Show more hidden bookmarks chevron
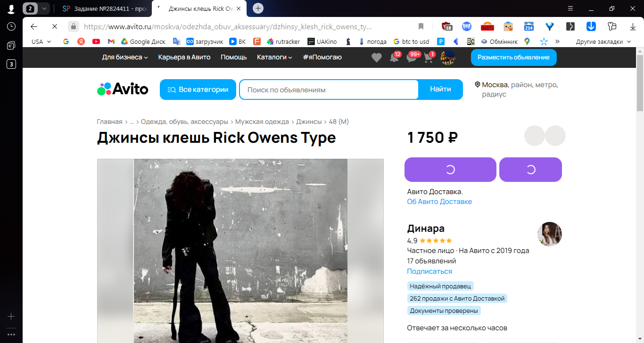This screenshot has width=644, height=343. pos(557,41)
